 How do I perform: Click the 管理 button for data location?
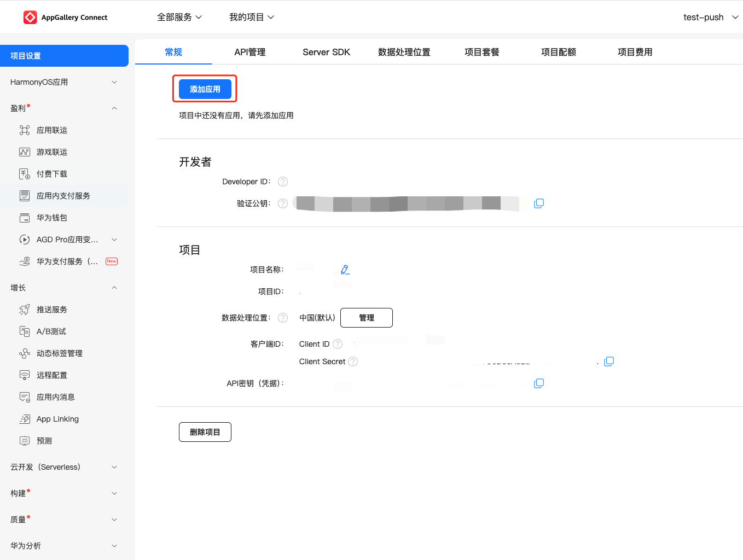[x=367, y=318]
